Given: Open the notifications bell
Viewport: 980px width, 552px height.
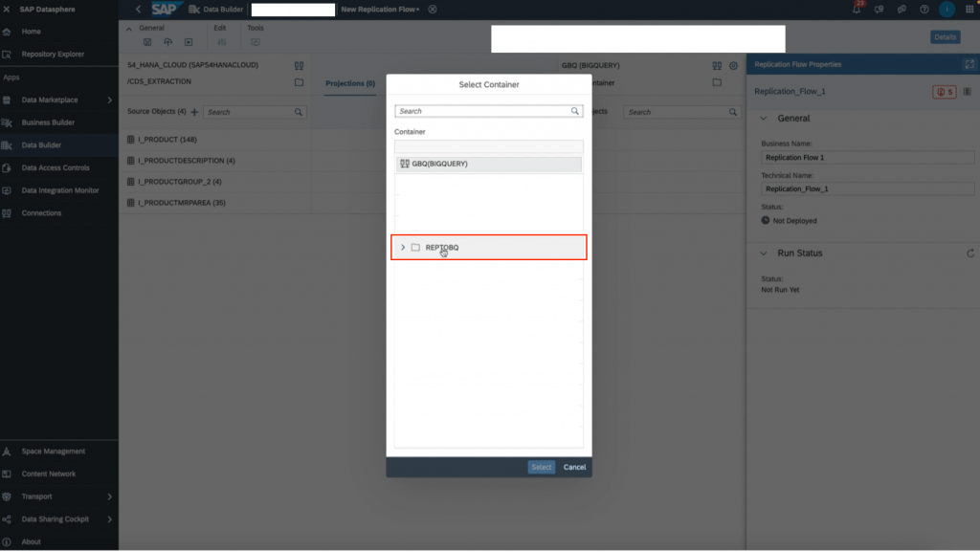Looking at the screenshot, I should [857, 10].
